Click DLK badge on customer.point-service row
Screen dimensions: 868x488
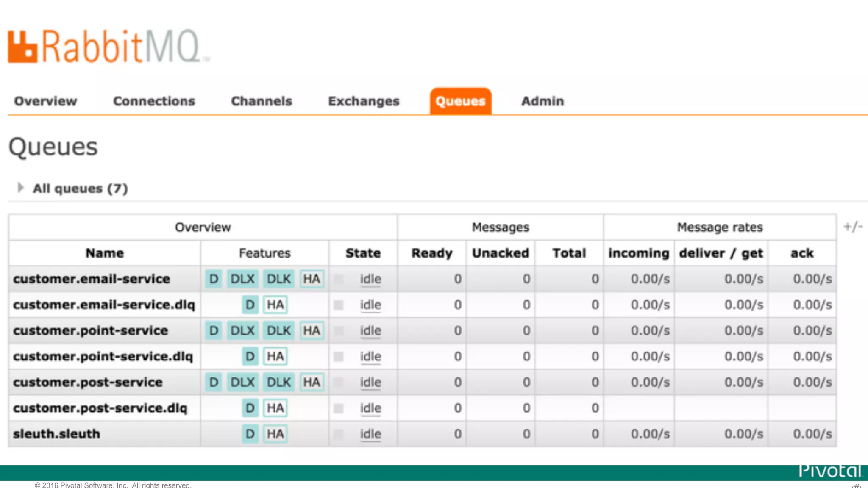[278, 331]
